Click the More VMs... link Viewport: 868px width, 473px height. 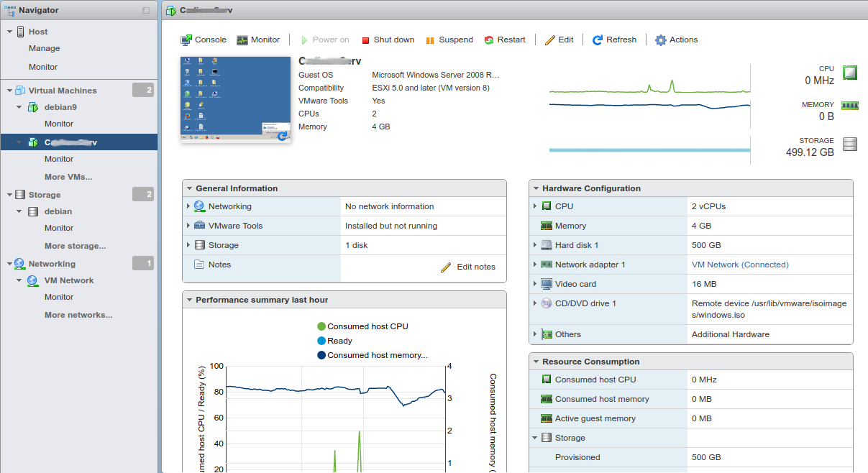pos(68,177)
